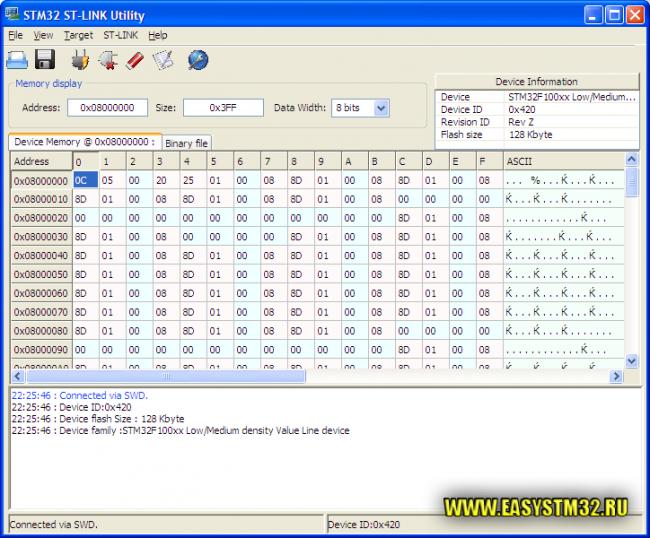Screen dimensions: 650x538
Task: Click the vertical scrollbar down arrow
Action: (631, 361)
